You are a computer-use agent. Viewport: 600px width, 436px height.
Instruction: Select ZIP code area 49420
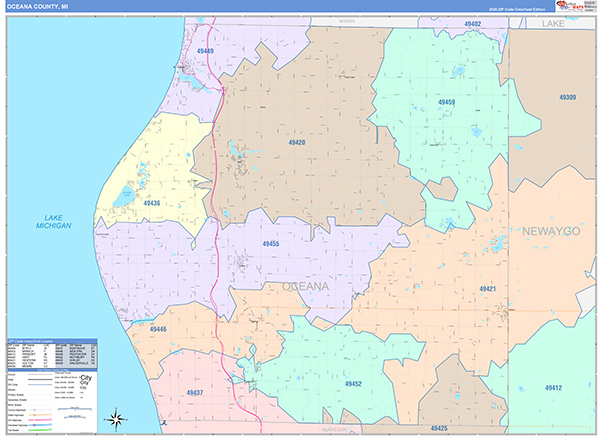(x=294, y=142)
